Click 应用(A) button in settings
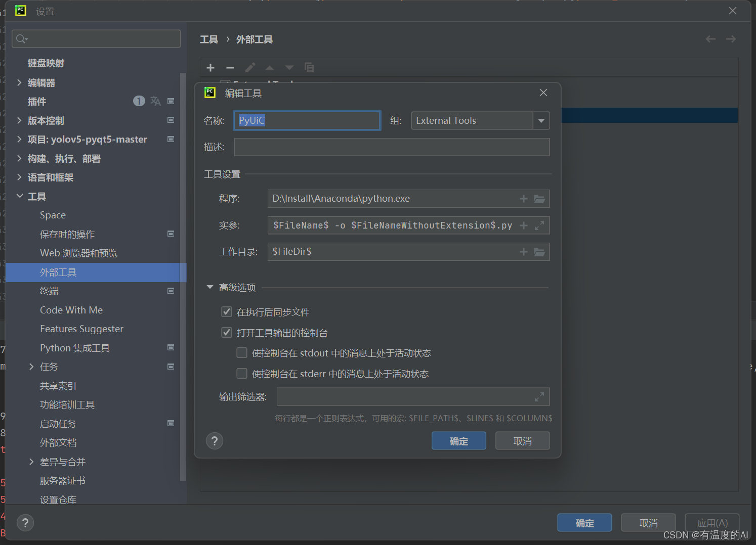Viewport: 756px width, 545px height. 712,523
